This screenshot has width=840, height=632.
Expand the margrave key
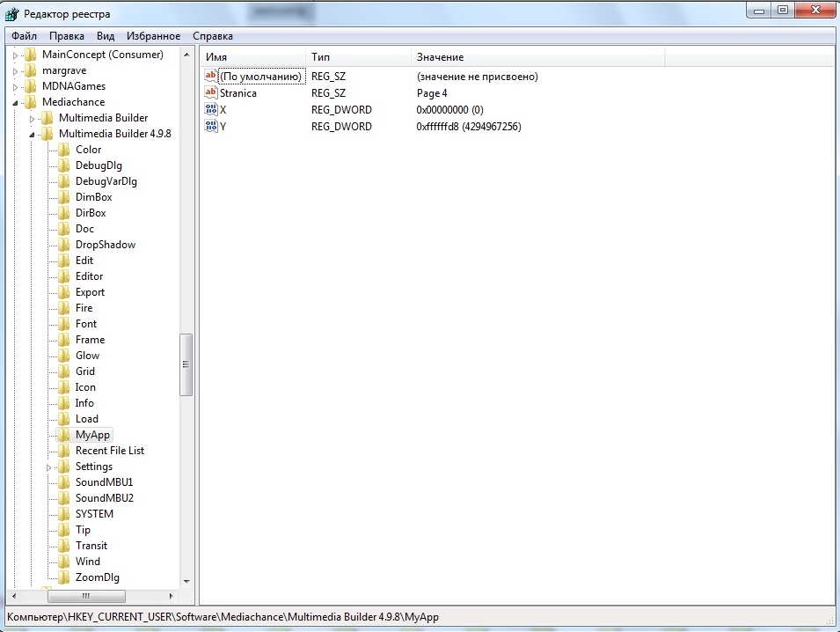(16, 70)
